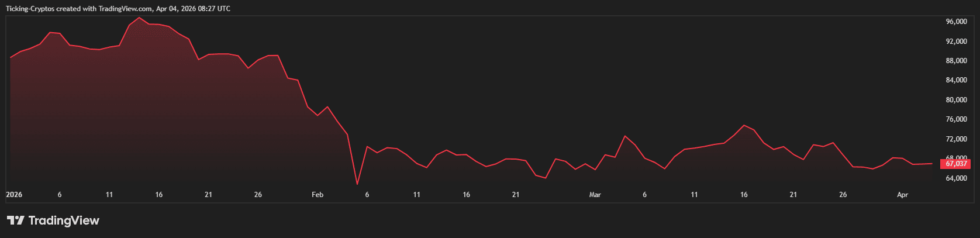Click the 21 date label just before Mar
980x238 pixels.
pos(516,195)
